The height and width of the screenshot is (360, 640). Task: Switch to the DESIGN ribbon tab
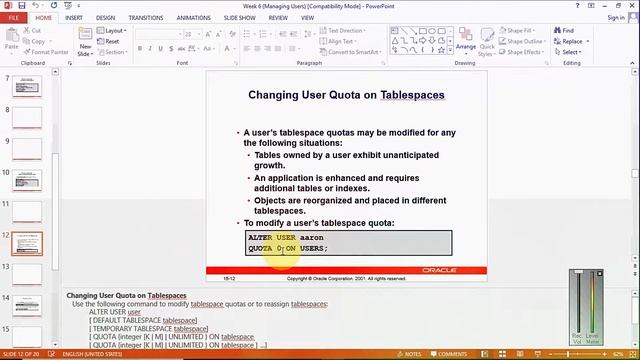pyautogui.click(x=105, y=18)
